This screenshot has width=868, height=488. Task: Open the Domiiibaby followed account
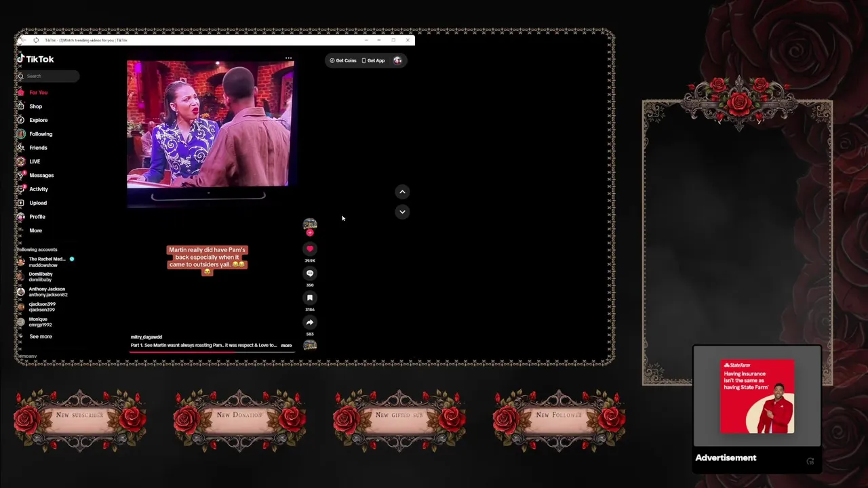tap(35, 277)
